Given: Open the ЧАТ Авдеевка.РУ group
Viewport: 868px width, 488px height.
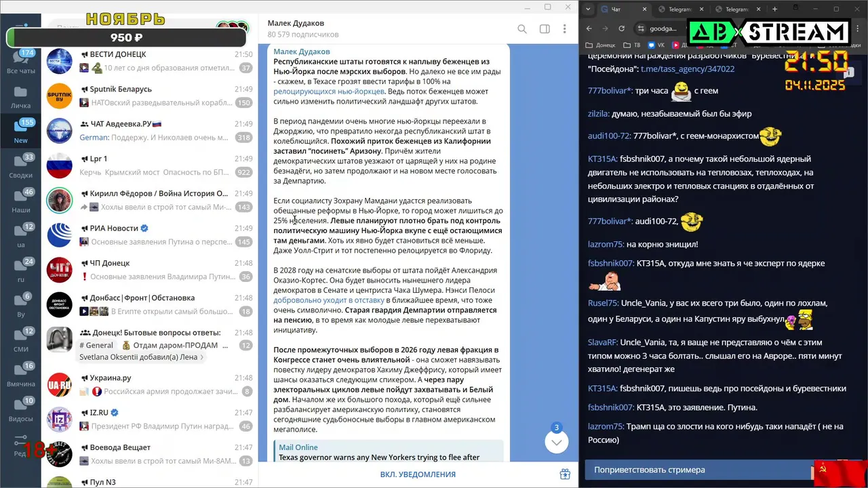Looking at the screenshot, I should 149,131.
